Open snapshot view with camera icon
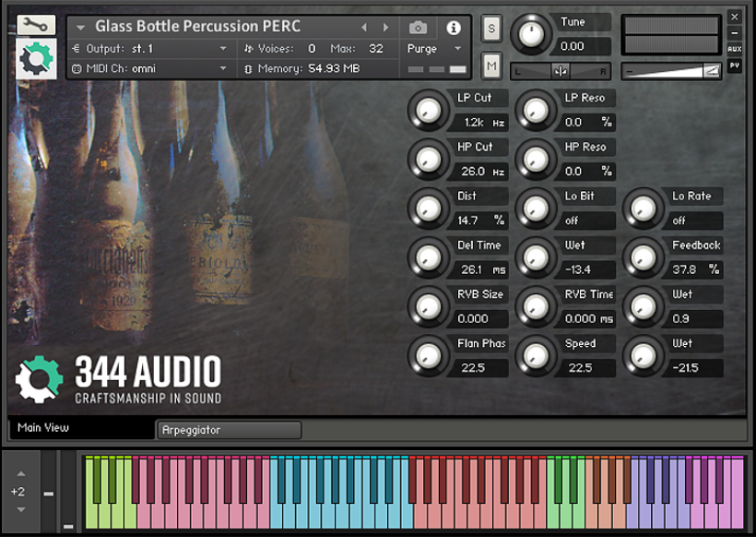This screenshot has width=756, height=537. (418, 28)
